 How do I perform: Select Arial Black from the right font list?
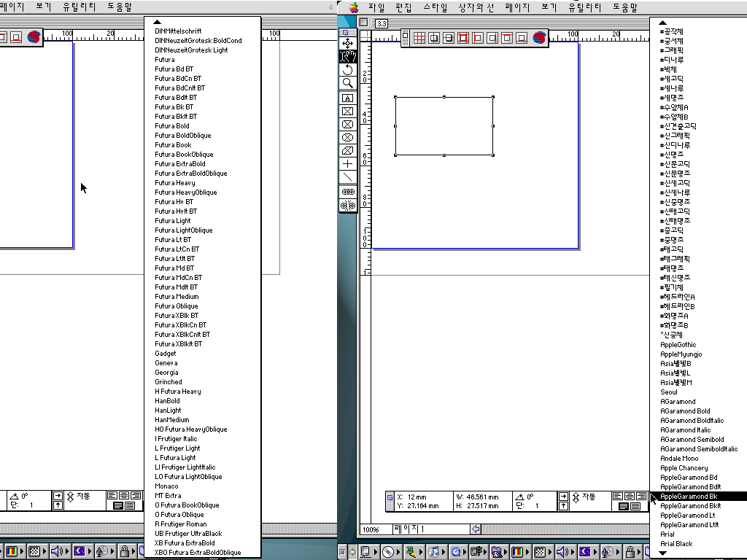(x=676, y=544)
